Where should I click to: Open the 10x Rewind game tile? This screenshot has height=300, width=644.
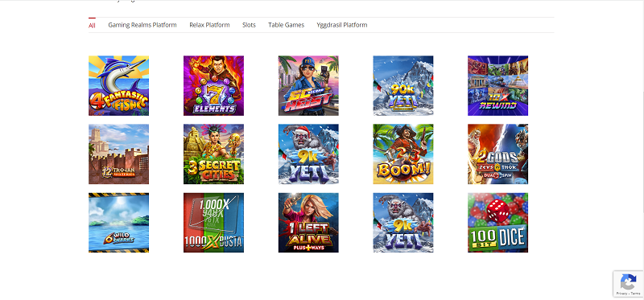[x=497, y=86]
